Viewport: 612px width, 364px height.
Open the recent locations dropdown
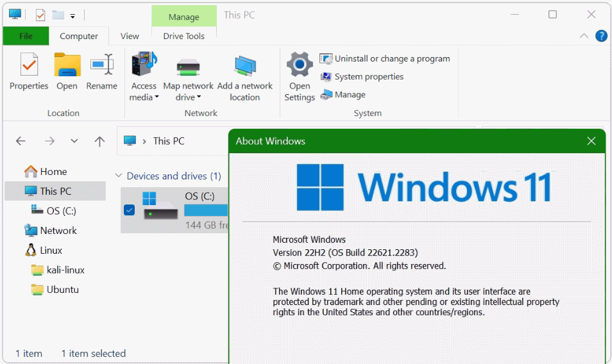[74, 141]
